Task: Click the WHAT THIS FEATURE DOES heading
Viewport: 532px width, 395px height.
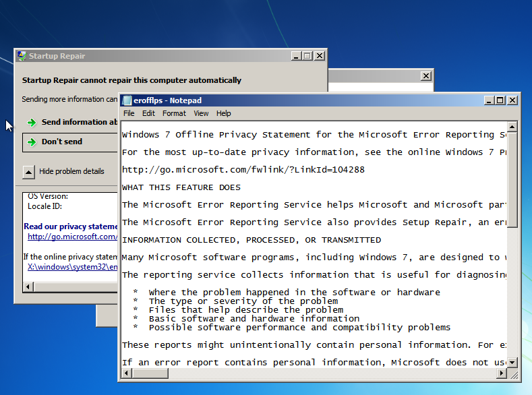Action: coord(181,187)
